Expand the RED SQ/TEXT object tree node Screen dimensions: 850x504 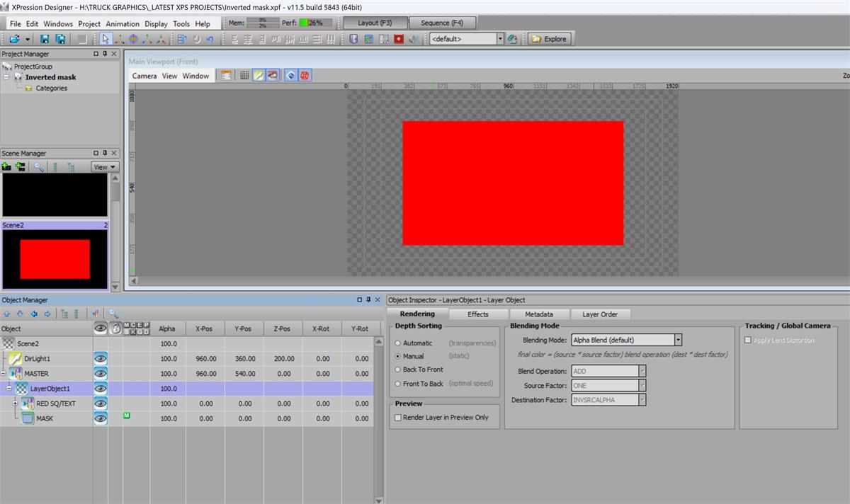[x=15, y=403]
